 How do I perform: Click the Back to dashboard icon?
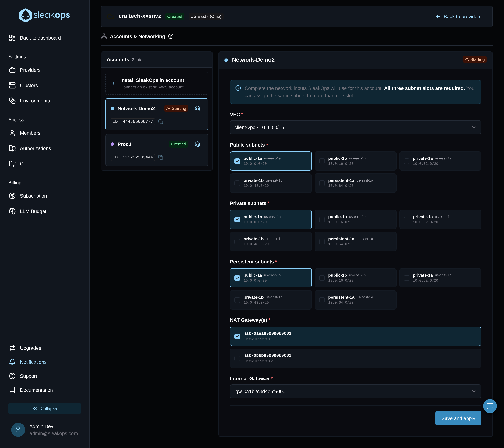coord(12,38)
